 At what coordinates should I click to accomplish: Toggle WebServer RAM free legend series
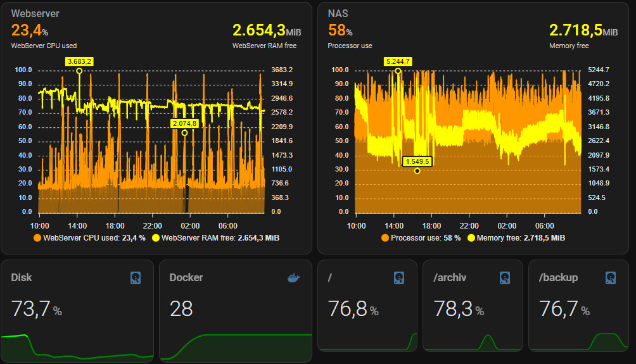click(215, 238)
